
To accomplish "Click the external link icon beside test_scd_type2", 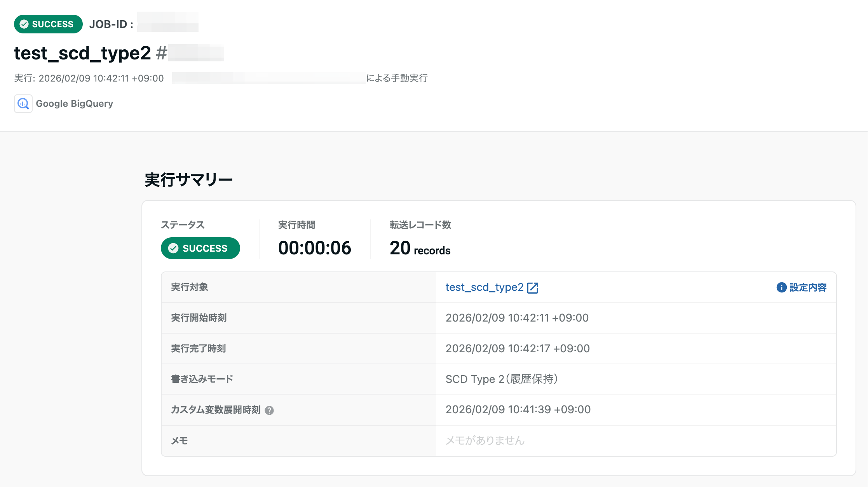I will coord(533,287).
